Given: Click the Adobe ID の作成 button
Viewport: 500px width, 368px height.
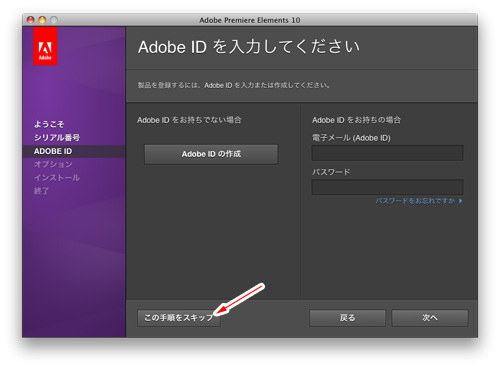Looking at the screenshot, I should coord(211,154).
